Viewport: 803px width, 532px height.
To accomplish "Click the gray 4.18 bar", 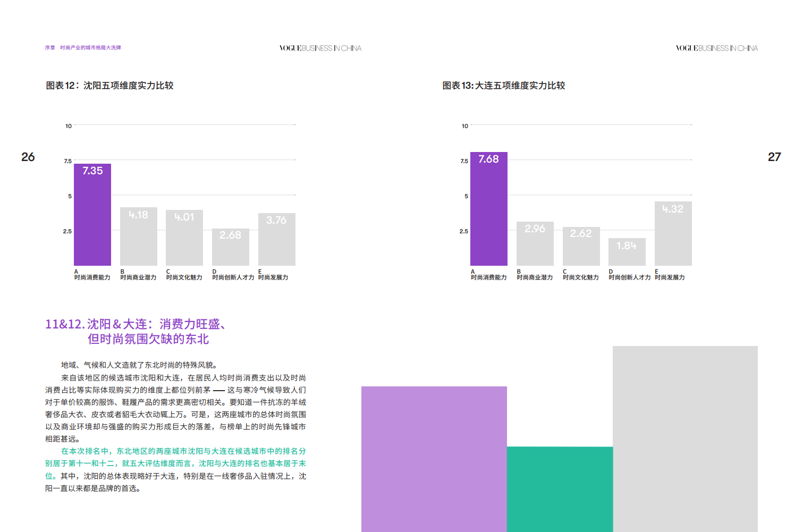I will point(138,237).
